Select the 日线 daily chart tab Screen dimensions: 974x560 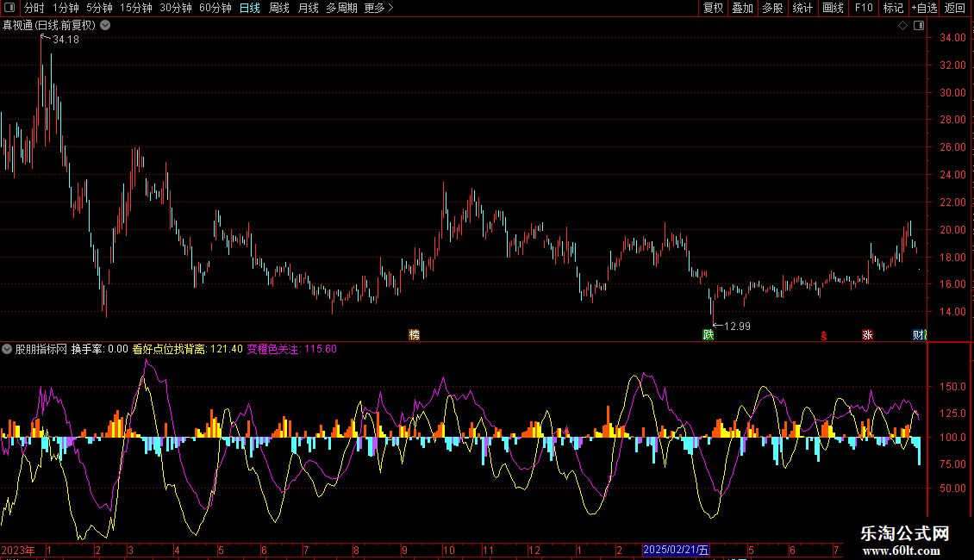pyautogui.click(x=250, y=8)
